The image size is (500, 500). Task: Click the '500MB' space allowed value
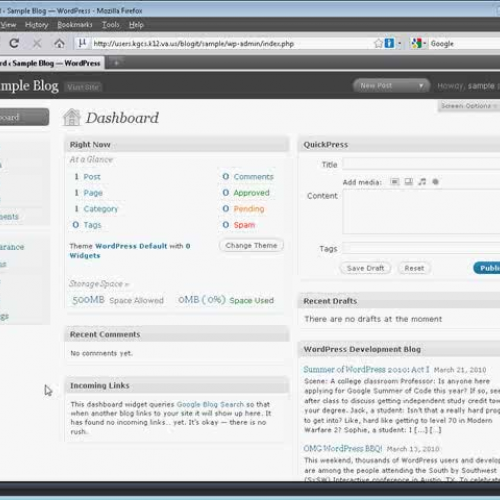coord(88,300)
